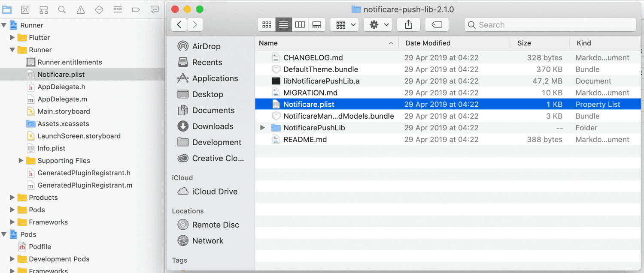The image size is (644, 273).
Task: Open the item grouping dropdown
Action: (x=344, y=24)
